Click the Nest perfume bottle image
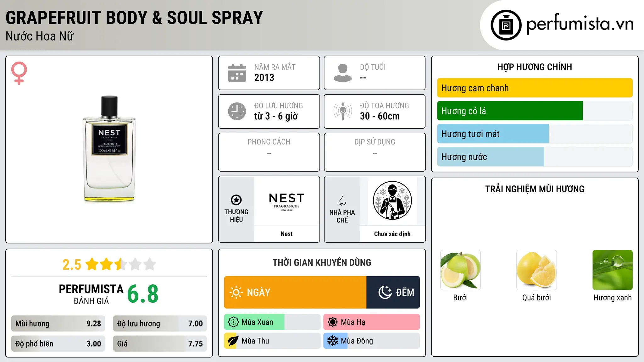644x362 pixels. pyautogui.click(x=109, y=149)
